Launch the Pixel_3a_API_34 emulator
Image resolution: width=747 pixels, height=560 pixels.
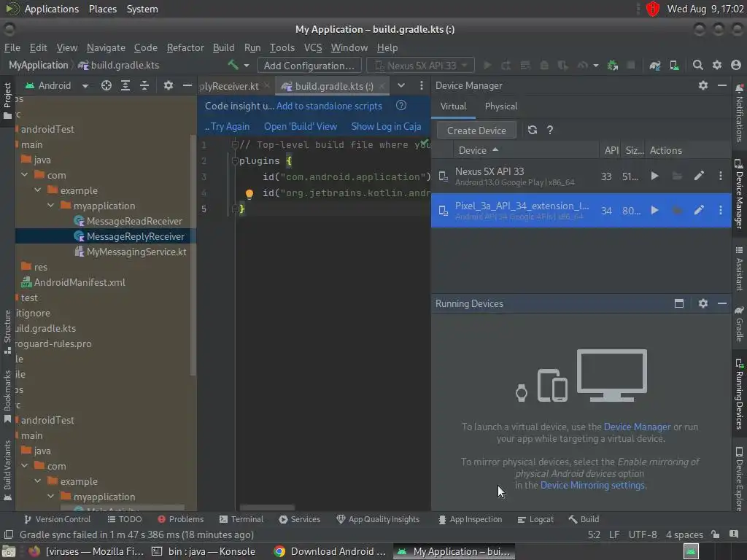(654, 210)
